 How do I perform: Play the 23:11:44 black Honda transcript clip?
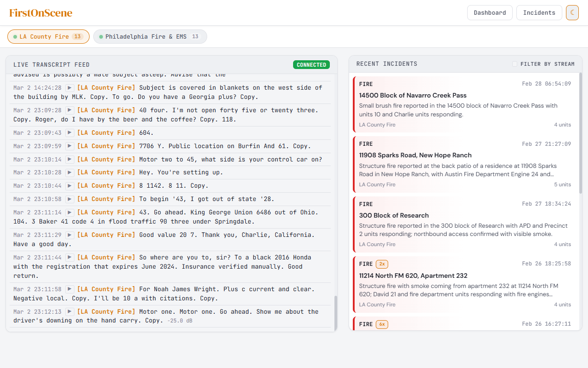click(69, 257)
